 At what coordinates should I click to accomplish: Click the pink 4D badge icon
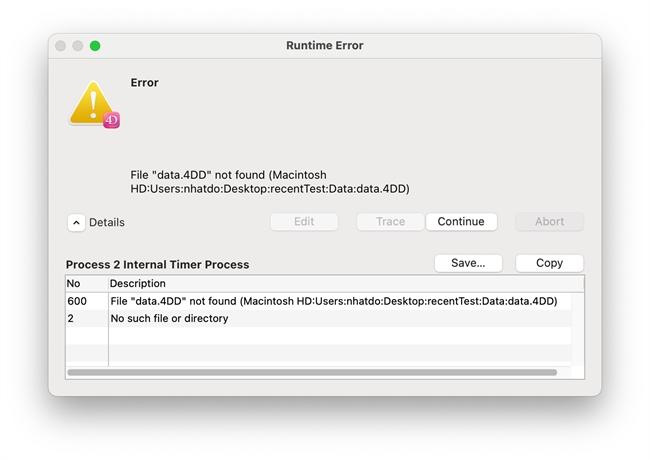tap(112, 121)
